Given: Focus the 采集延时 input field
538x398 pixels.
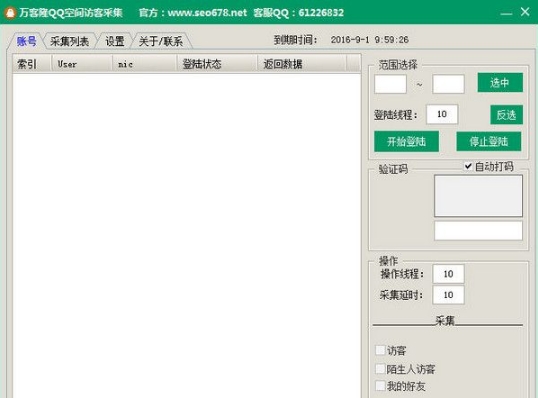Looking at the screenshot, I should 448,295.
